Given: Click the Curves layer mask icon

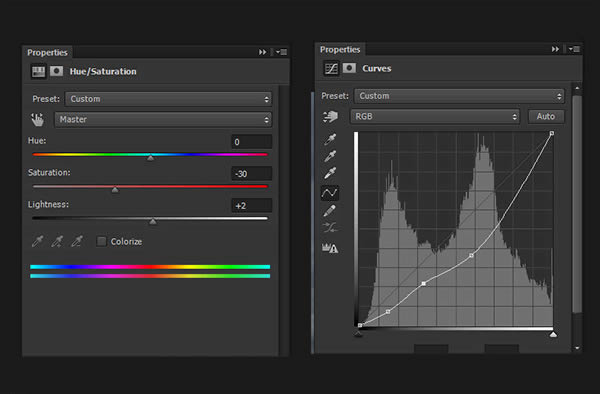Looking at the screenshot, I should [x=349, y=68].
